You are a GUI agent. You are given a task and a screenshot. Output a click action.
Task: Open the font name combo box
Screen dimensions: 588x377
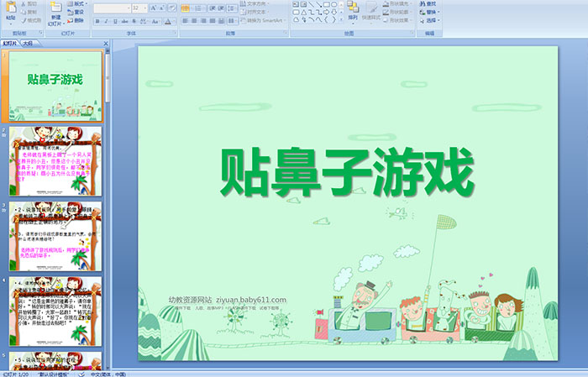(112, 8)
